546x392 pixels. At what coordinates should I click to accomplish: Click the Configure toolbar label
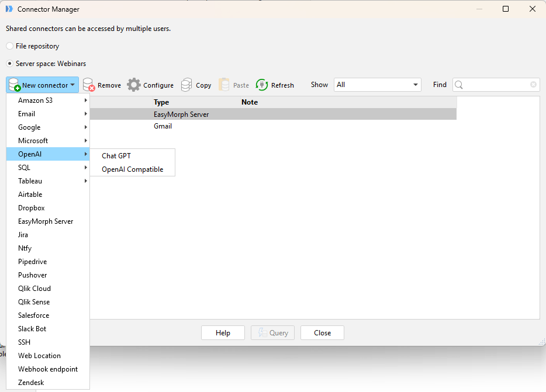[x=158, y=85]
